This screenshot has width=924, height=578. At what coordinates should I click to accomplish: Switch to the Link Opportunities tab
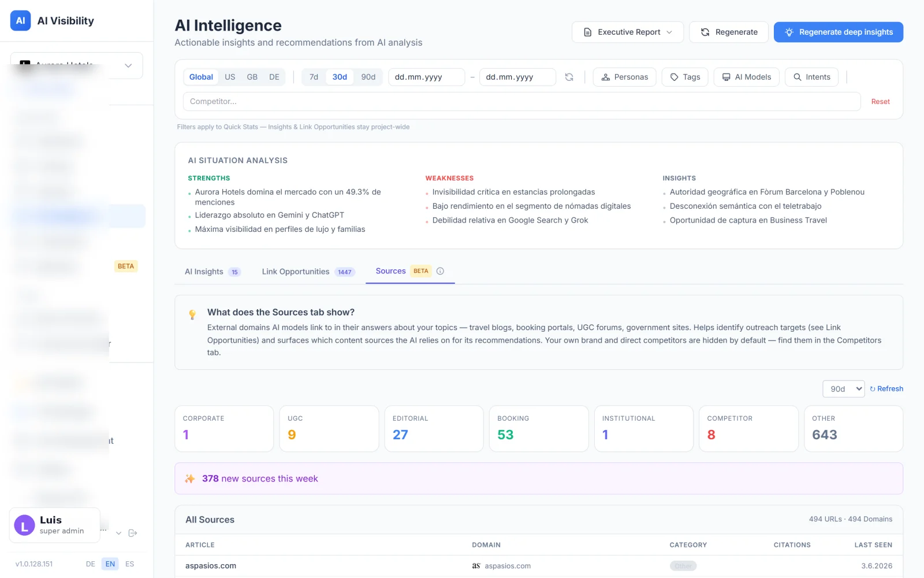308,272
